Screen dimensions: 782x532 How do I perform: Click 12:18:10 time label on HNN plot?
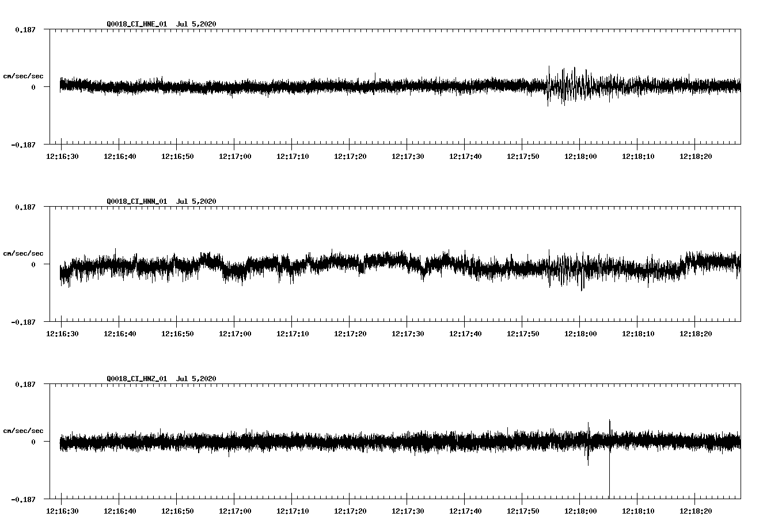[637, 334]
